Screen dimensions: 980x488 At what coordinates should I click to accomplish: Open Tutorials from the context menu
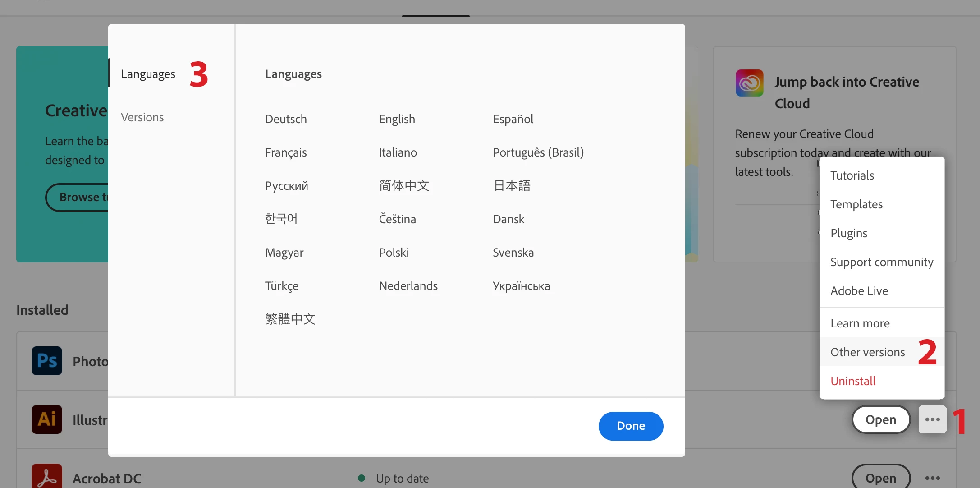[852, 175]
